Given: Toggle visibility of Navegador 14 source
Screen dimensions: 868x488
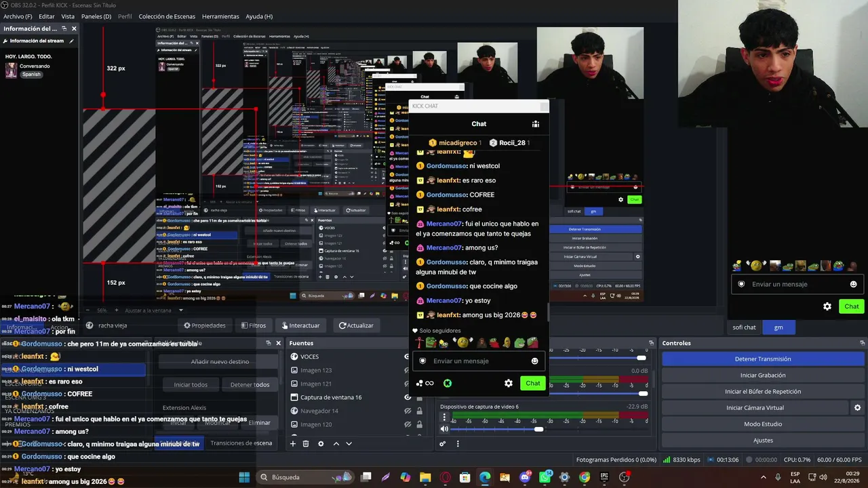Looking at the screenshot, I should click(x=408, y=411).
